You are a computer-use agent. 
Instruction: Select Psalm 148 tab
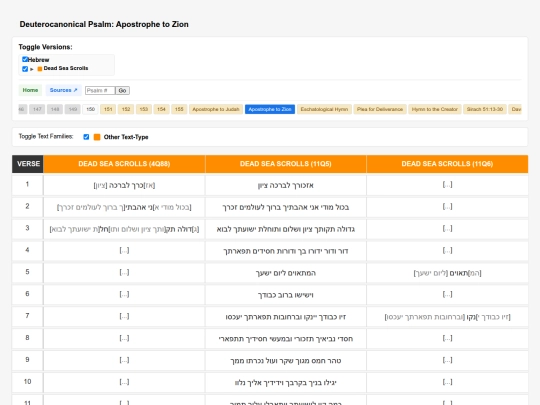(55, 109)
